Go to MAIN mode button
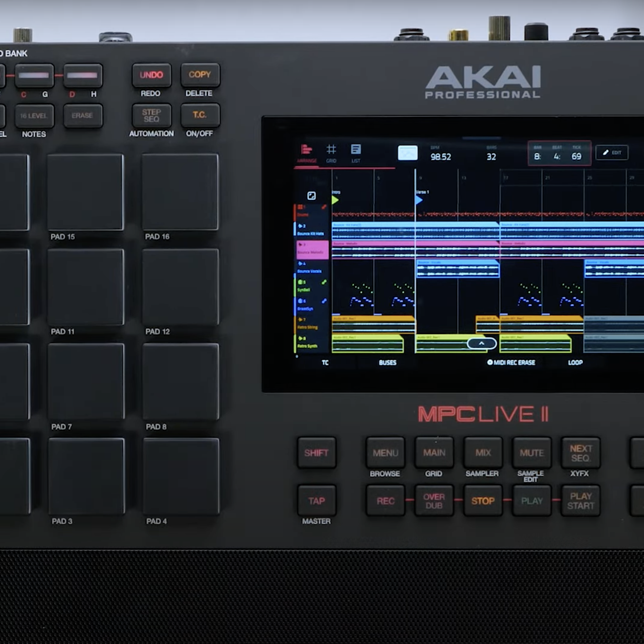Screen dimensions: 644x644 pyautogui.click(x=434, y=453)
